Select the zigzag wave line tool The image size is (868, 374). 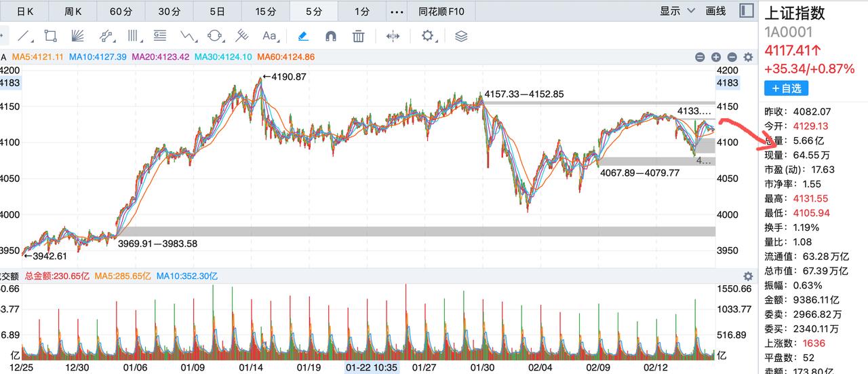pos(188,35)
